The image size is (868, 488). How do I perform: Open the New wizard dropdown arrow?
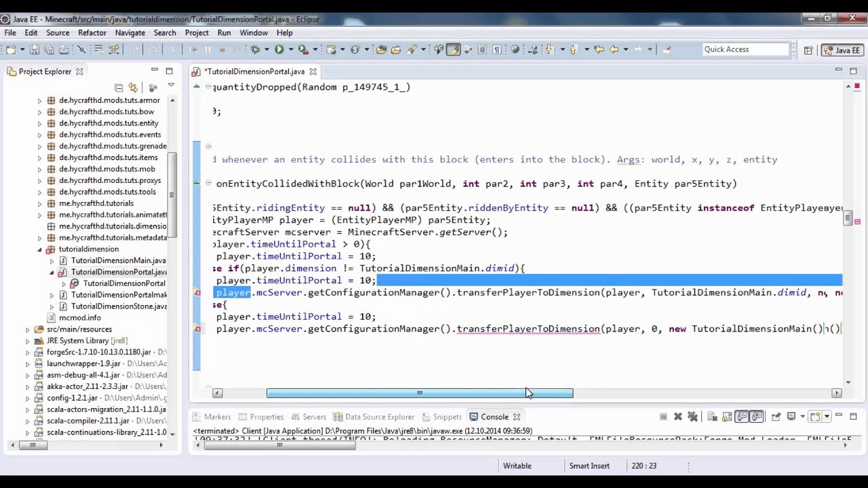[22, 49]
